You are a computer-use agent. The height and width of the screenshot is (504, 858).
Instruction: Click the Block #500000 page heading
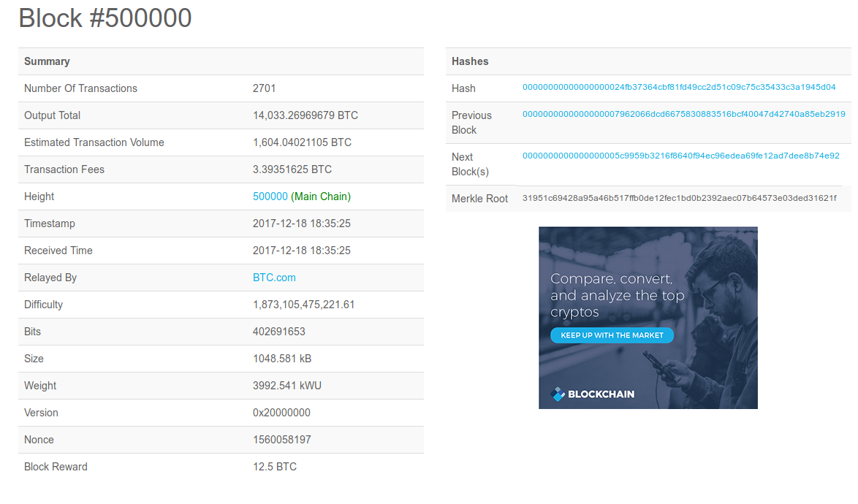105,18
